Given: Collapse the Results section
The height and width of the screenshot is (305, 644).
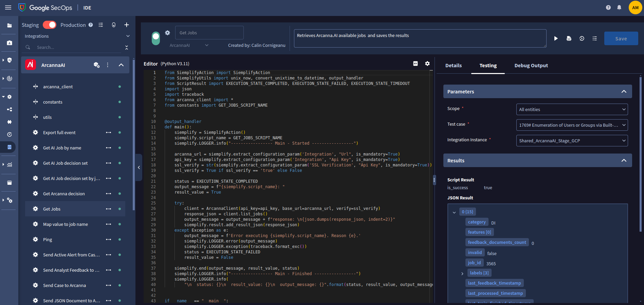Looking at the screenshot, I should pyautogui.click(x=624, y=160).
